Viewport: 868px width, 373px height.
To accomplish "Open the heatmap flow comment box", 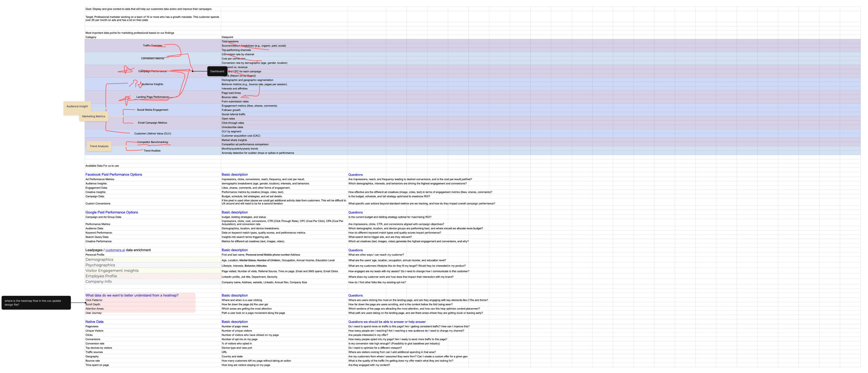I will [36, 303].
